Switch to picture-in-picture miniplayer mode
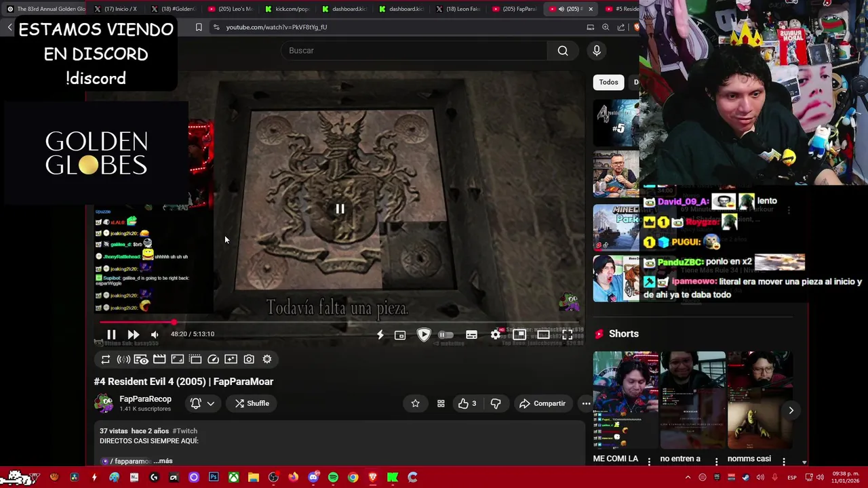The width and height of the screenshot is (868, 488). [519, 335]
